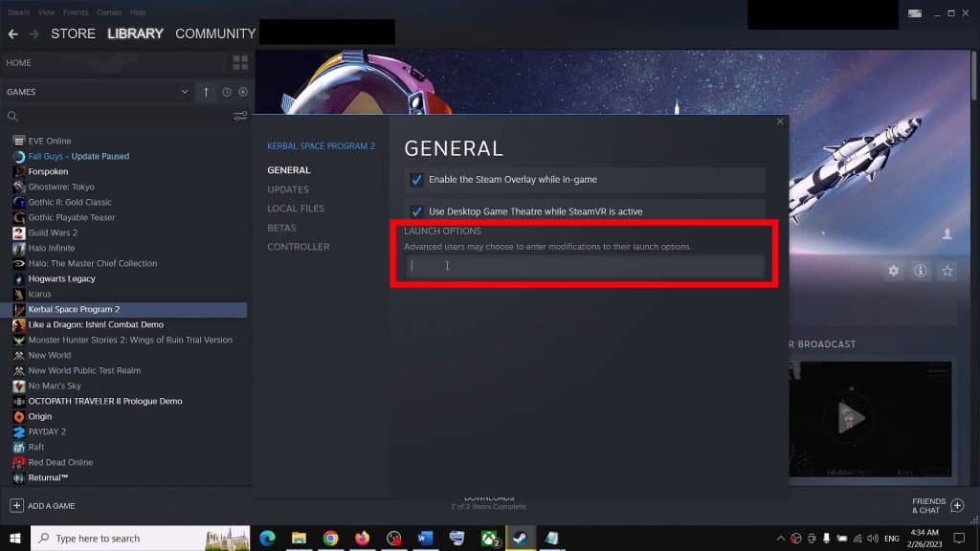Open the Friends menu

tap(76, 12)
